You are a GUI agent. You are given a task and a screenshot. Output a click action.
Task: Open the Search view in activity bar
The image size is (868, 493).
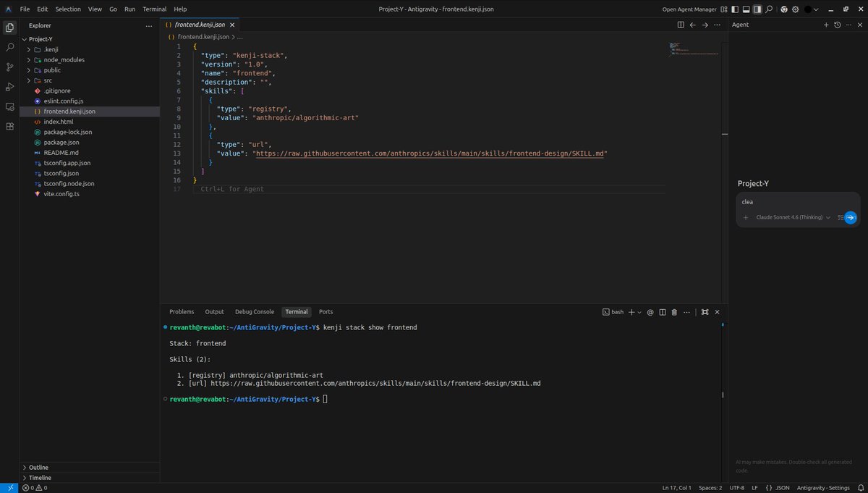[x=9, y=47]
